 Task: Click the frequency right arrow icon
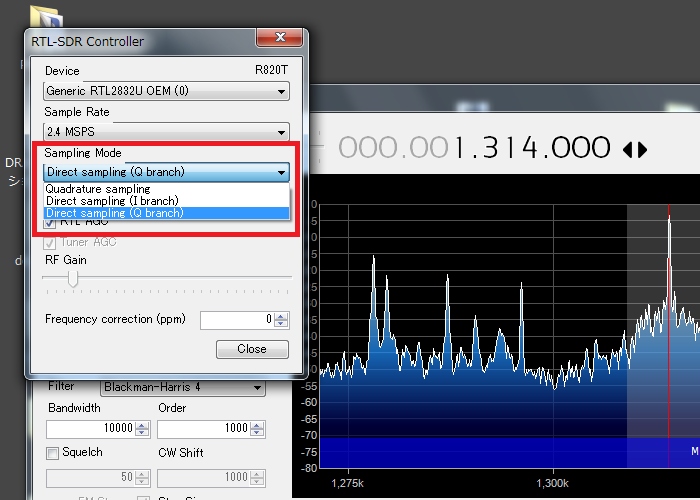[641, 149]
